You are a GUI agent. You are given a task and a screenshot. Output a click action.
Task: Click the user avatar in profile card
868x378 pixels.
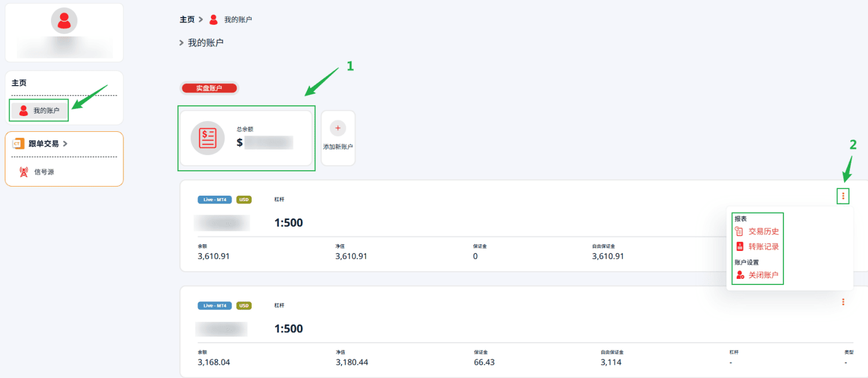64,21
